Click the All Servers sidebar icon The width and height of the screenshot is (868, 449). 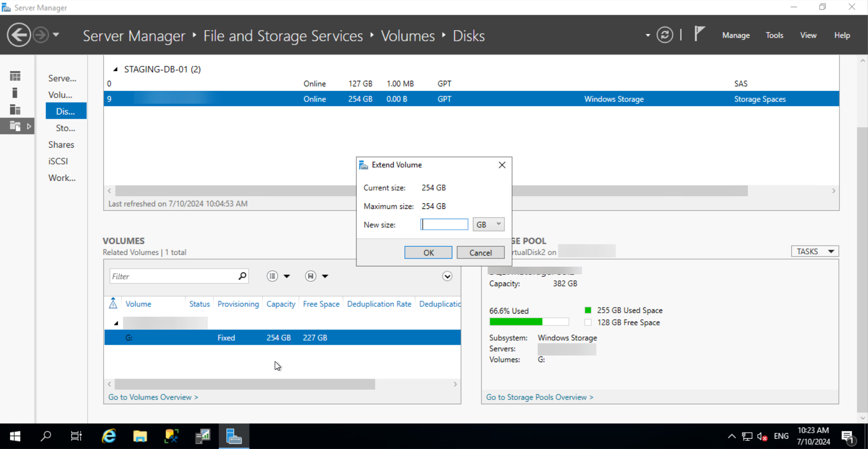[15, 109]
